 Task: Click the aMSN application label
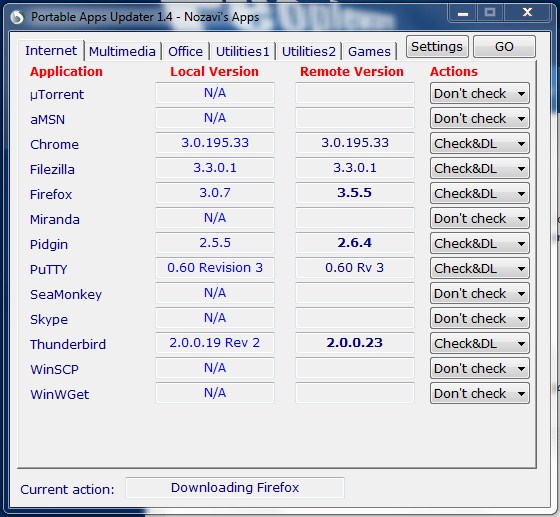48,120
